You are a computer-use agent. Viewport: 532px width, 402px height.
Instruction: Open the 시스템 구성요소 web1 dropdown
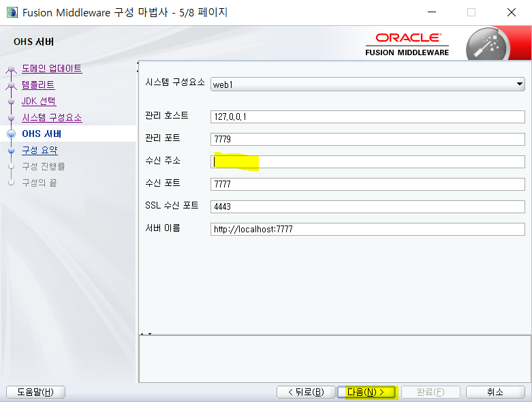click(x=367, y=84)
